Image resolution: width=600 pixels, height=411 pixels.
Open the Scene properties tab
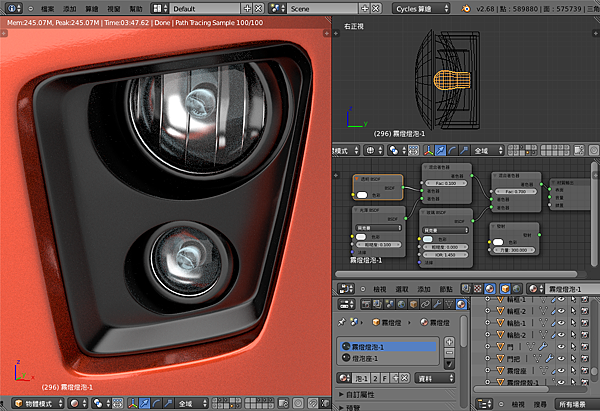[389, 304]
